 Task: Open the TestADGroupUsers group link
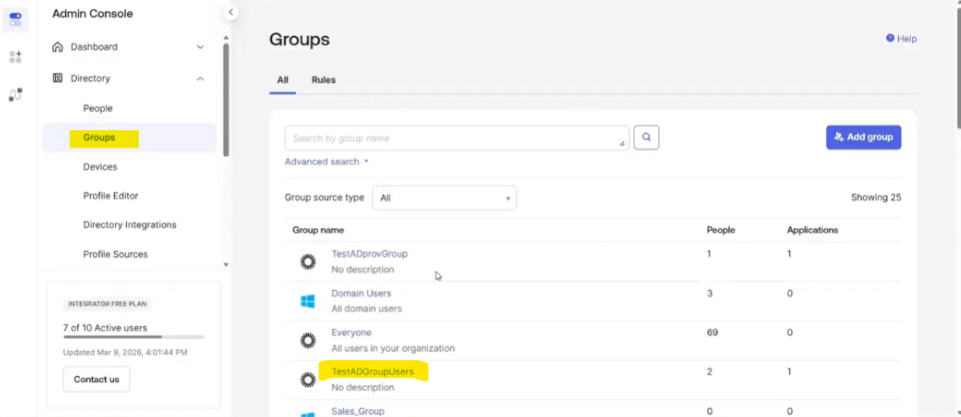[x=372, y=372]
